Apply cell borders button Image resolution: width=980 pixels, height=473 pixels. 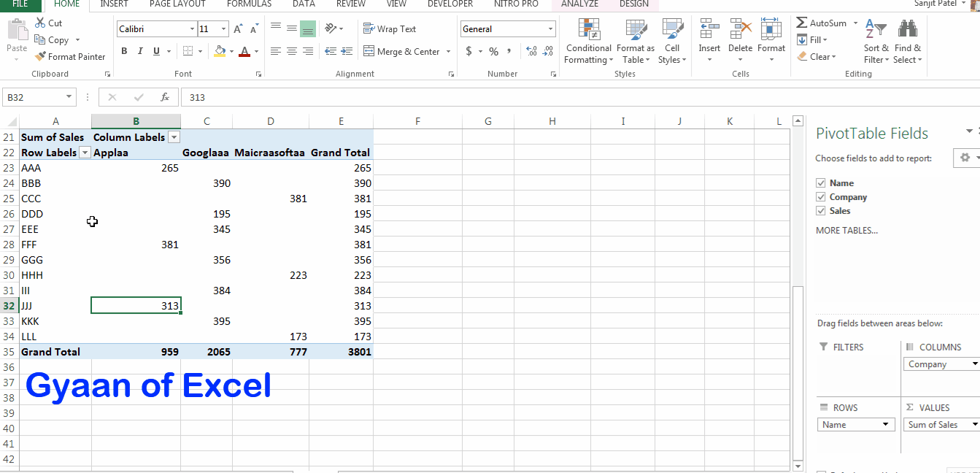point(188,51)
